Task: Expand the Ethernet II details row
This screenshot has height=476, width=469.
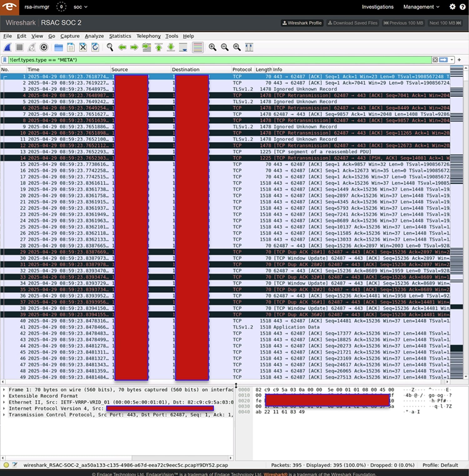Action: click(x=4, y=402)
